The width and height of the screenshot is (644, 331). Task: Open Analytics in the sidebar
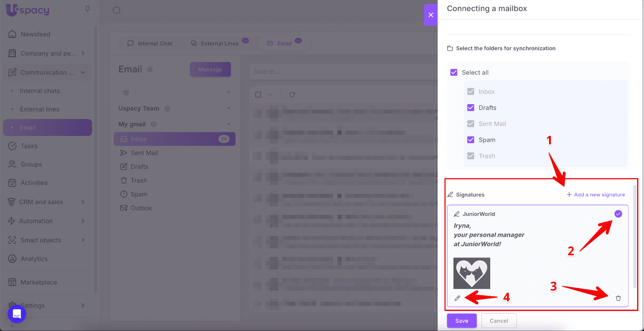tap(34, 259)
